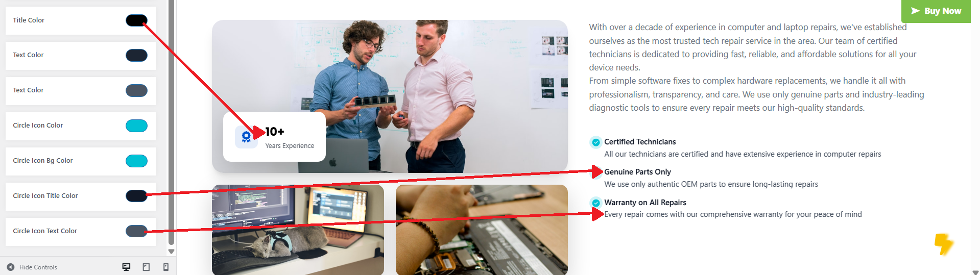Click the Hide Controls collapse icon

11,267
